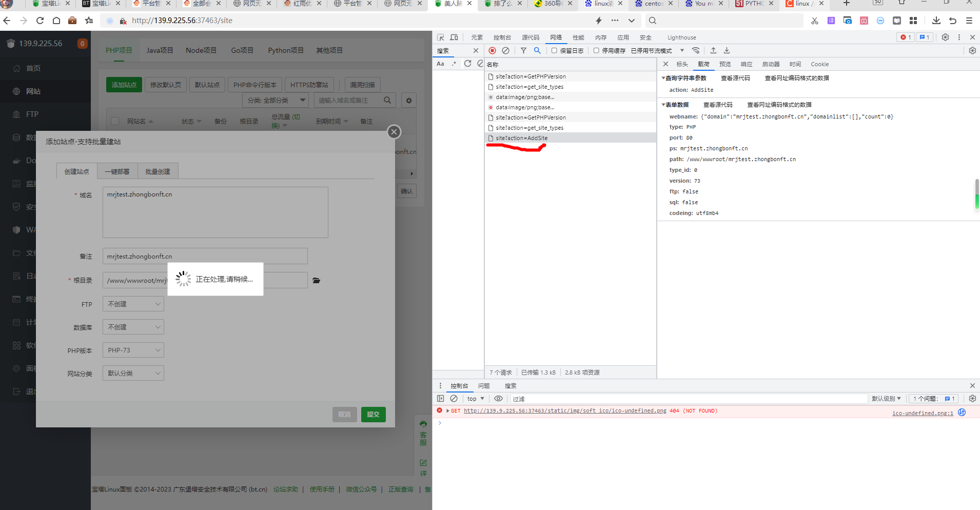Click the green 添加站点 button
The height and width of the screenshot is (510, 980).
coord(124,85)
